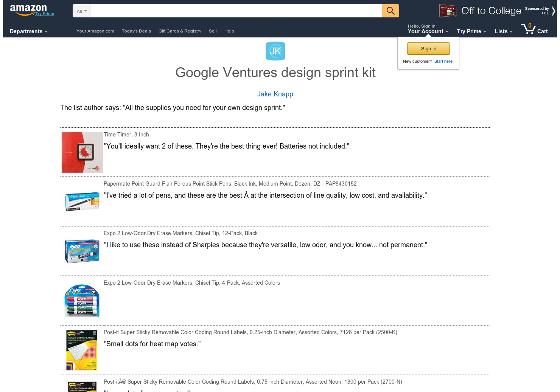Screen dimensions: 560x392
Task: Click the Try Prime link under logo
Action: (x=45, y=14)
